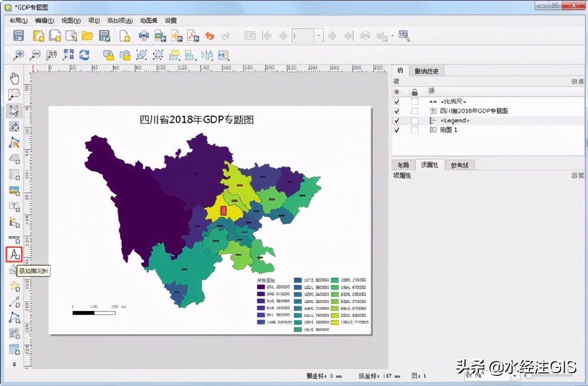Open the Add Item menu
588x386 pixels.
click(x=120, y=20)
